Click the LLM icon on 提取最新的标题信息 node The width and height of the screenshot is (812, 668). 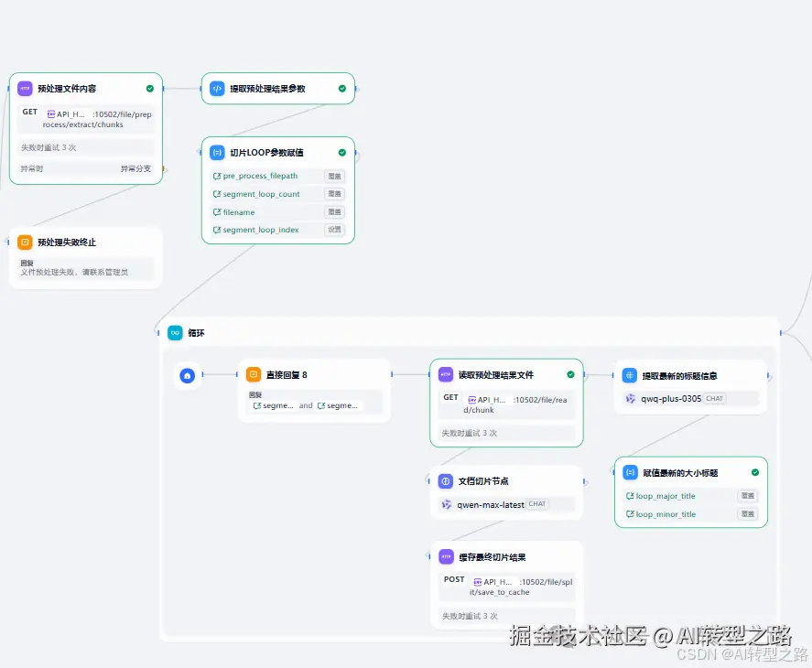(630, 374)
